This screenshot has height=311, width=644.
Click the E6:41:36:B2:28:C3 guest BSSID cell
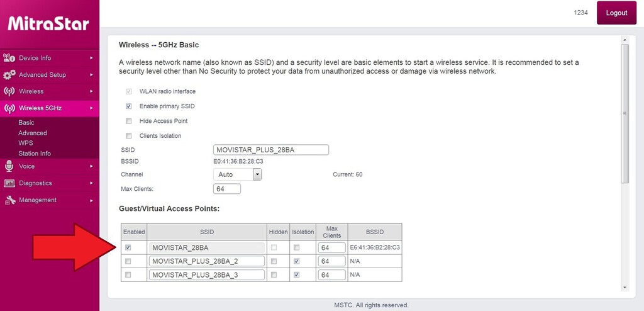pos(375,247)
